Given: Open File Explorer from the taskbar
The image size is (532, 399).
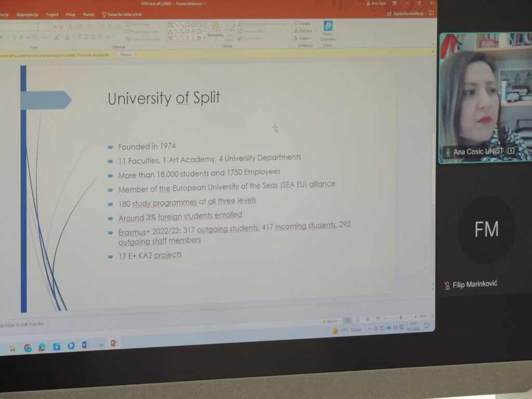Looking at the screenshot, I should (x=12, y=348).
